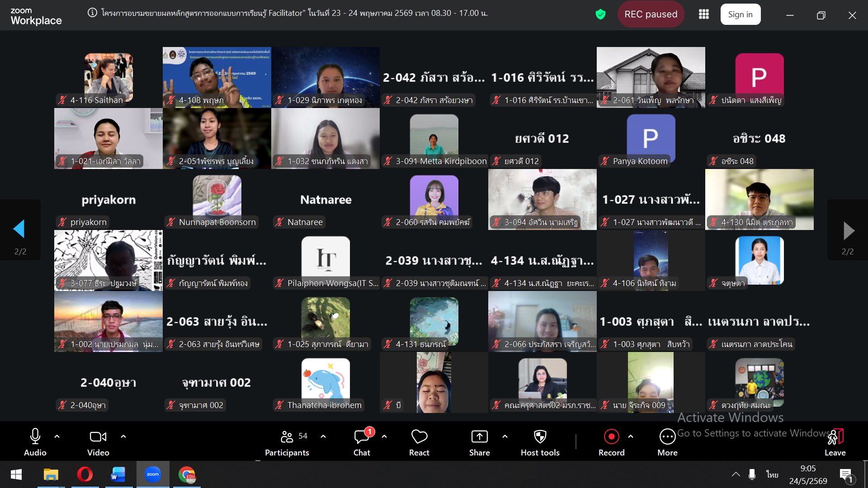Viewport: 868px width, 488px height.
Task: Click the Pilaiphon Wongsa name label
Action: [x=333, y=283]
